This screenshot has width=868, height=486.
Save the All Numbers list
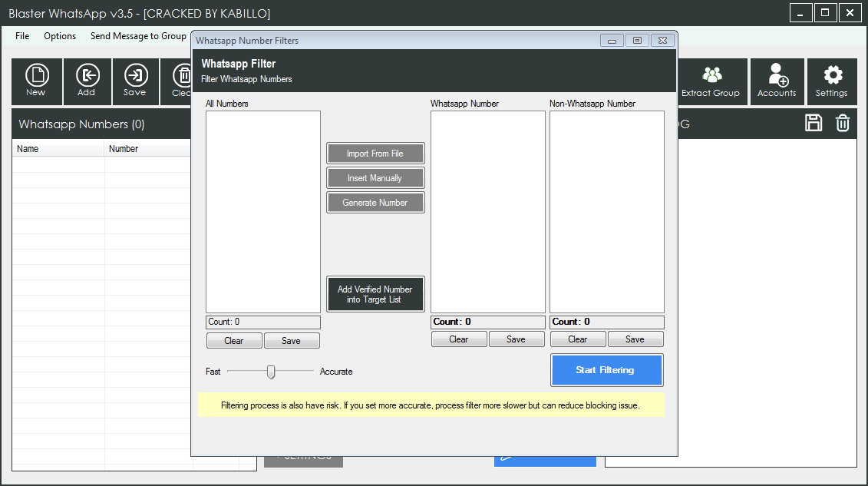pyautogui.click(x=292, y=340)
